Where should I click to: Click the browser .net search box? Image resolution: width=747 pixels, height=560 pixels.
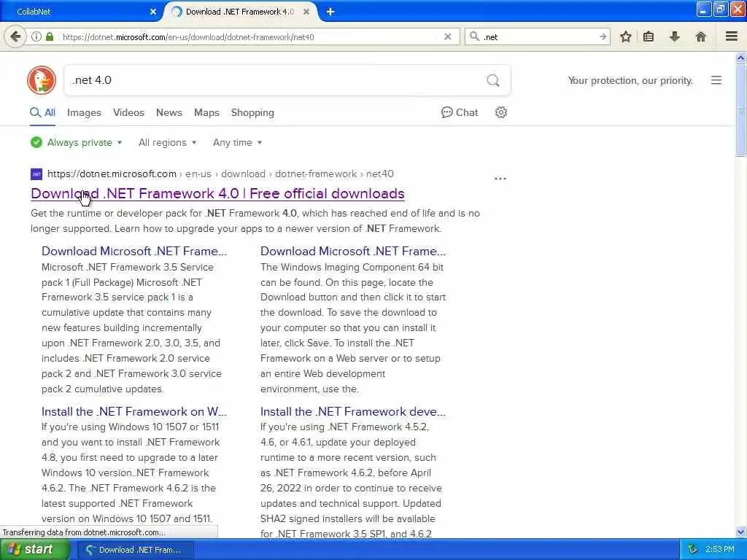[x=538, y=36]
